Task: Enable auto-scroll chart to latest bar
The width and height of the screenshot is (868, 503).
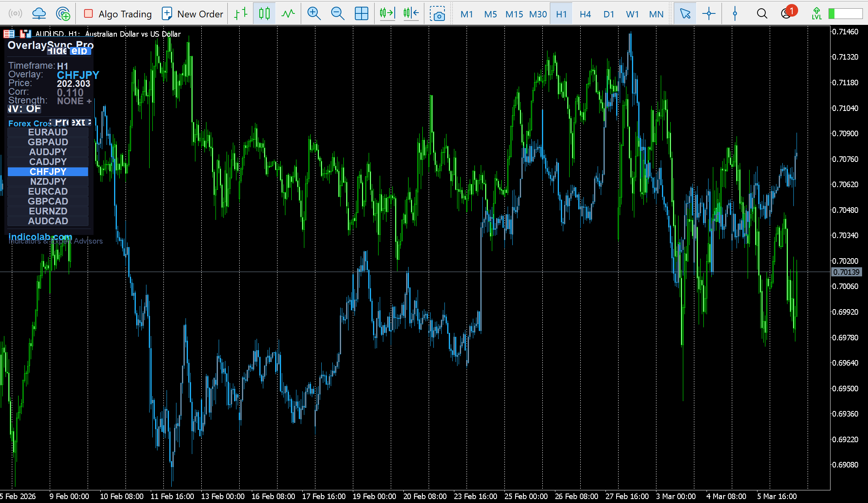Action: 387,14
